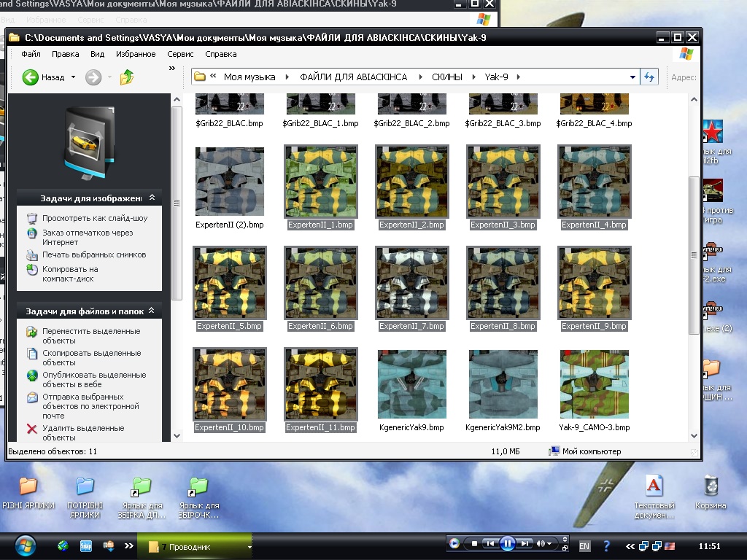
Task: Skip to previous track in media player toolbar
Action: click(x=490, y=543)
